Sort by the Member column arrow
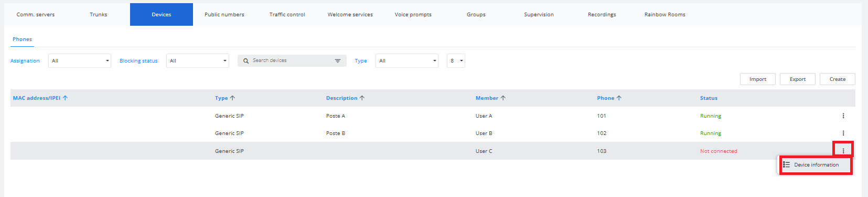This screenshot has width=868, height=197. pos(503,98)
